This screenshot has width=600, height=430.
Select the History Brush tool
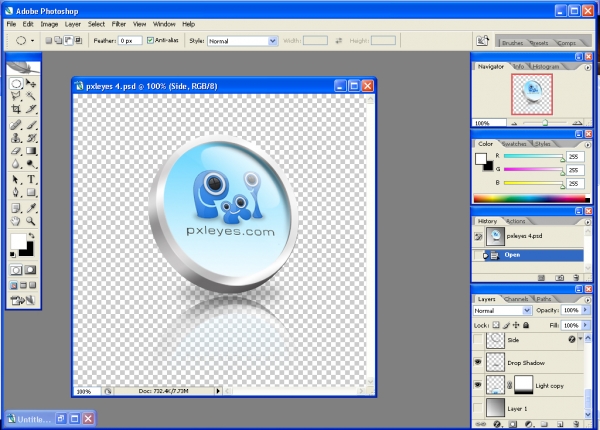[31, 138]
